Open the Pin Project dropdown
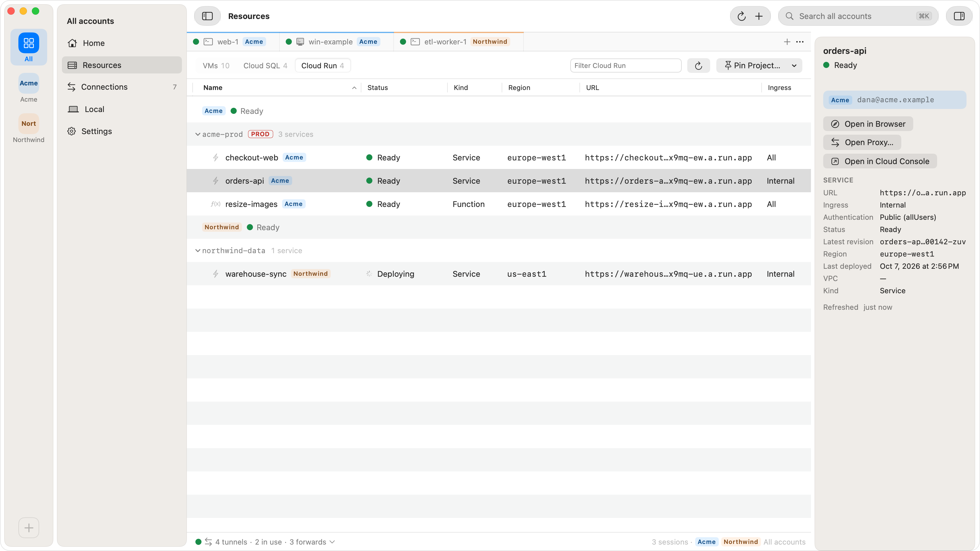The width and height of the screenshot is (980, 551). [x=759, y=66]
